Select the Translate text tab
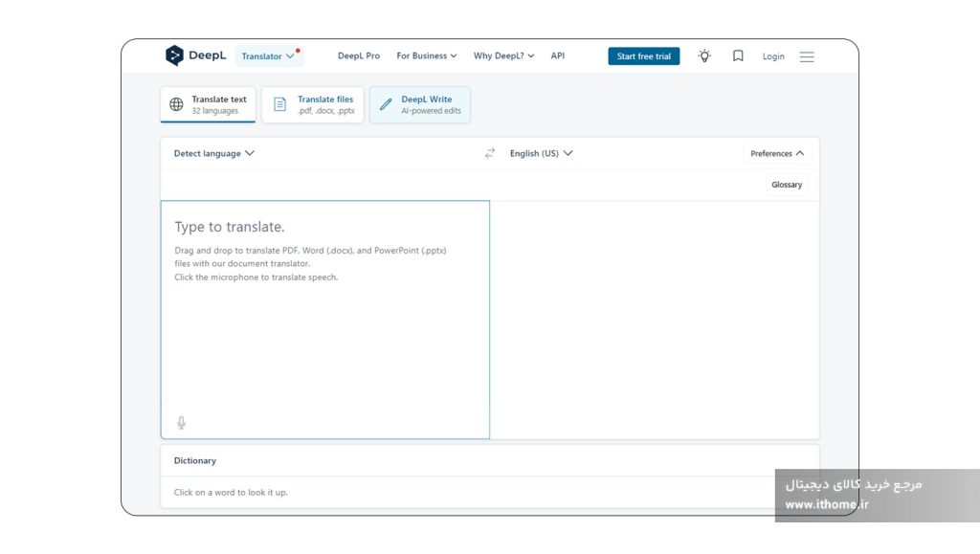The image size is (980, 554). [x=208, y=104]
